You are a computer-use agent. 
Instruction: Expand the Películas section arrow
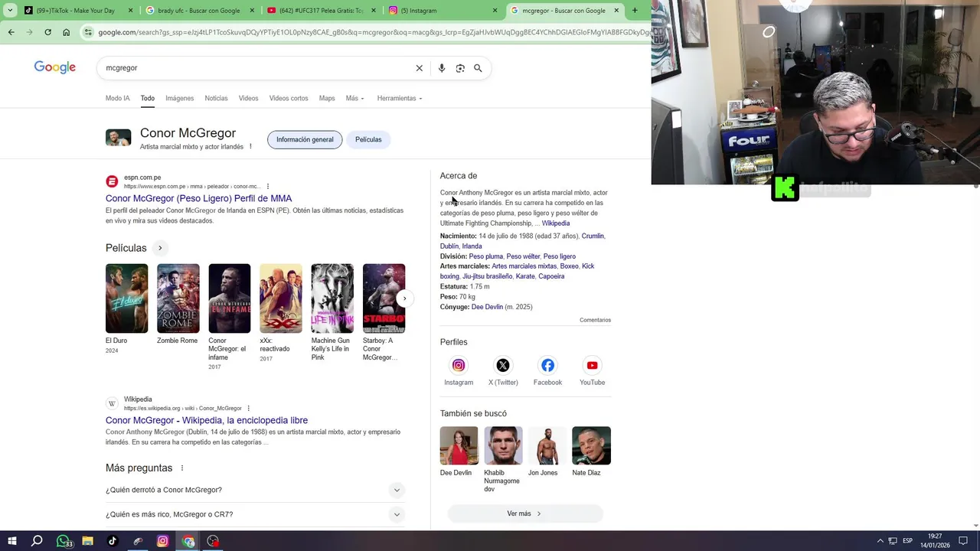(x=160, y=248)
